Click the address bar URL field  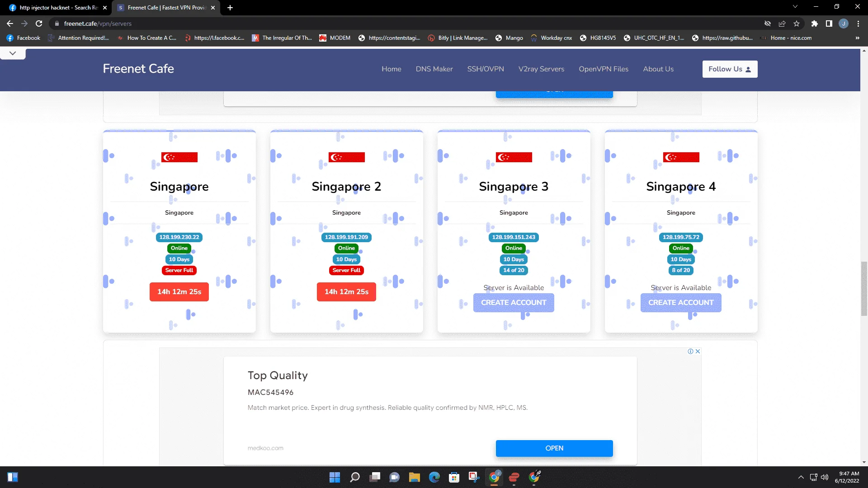point(407,23)
